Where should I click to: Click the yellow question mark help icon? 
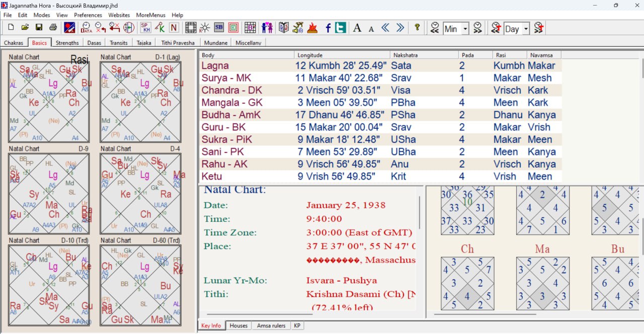(417, 28)
